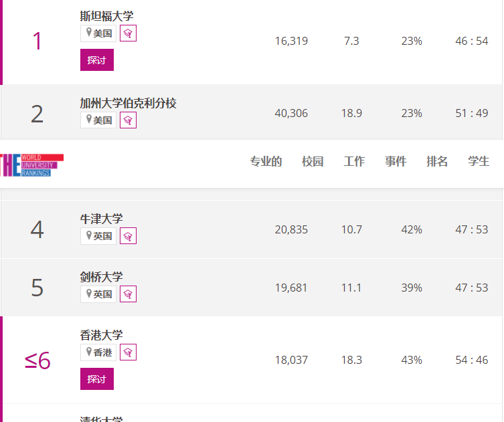The image size is (504, 422).
Task: Open the 剑桥大学 university link
Action: pos(101,277)
